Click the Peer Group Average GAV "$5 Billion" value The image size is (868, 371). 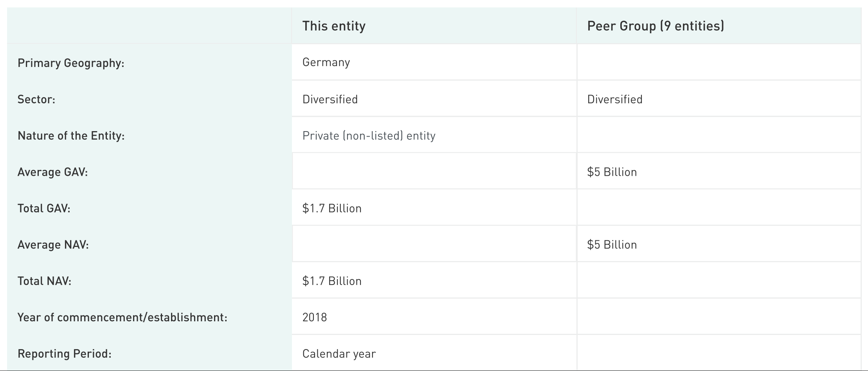(x=612, y=172)
